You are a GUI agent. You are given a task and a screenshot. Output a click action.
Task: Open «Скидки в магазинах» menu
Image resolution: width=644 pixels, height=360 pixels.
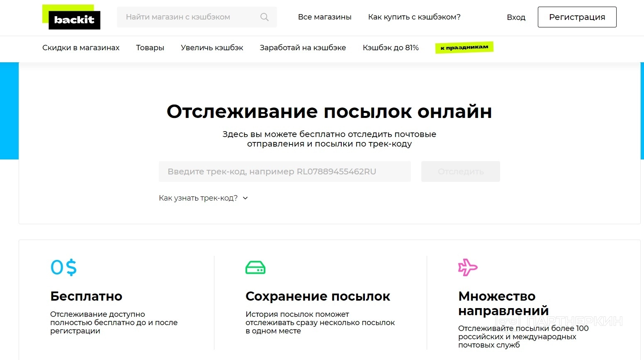pos(81,48)
